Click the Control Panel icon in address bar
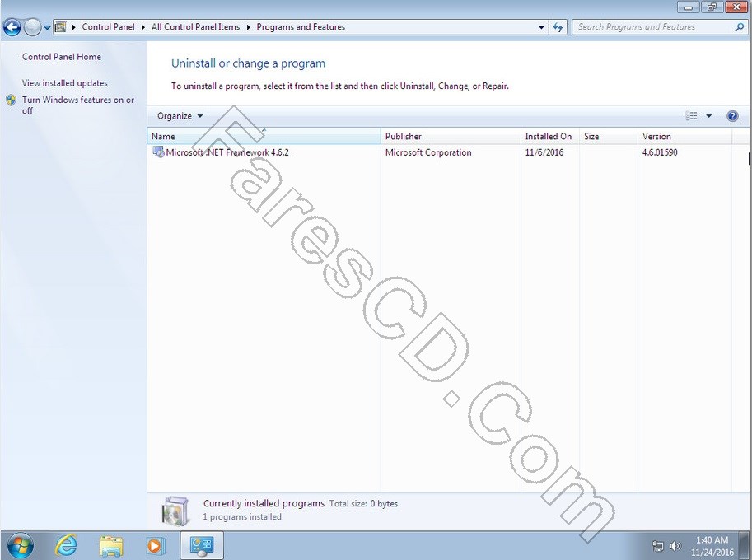752x560 pixels. tap(60, 27)
